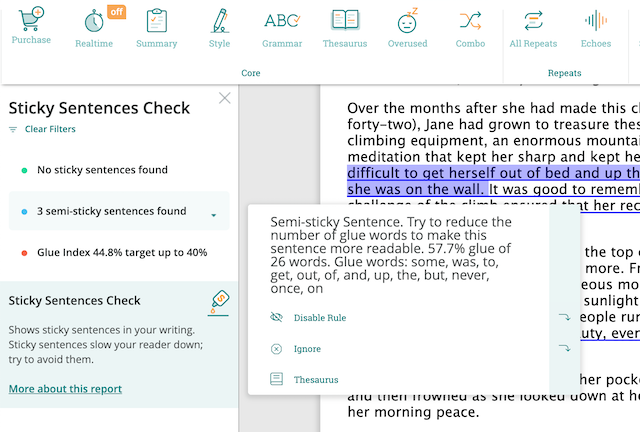Click the 'her morning peace.' text line
Viewport: 640px width, 432px height.
click(x=413, y=412)
